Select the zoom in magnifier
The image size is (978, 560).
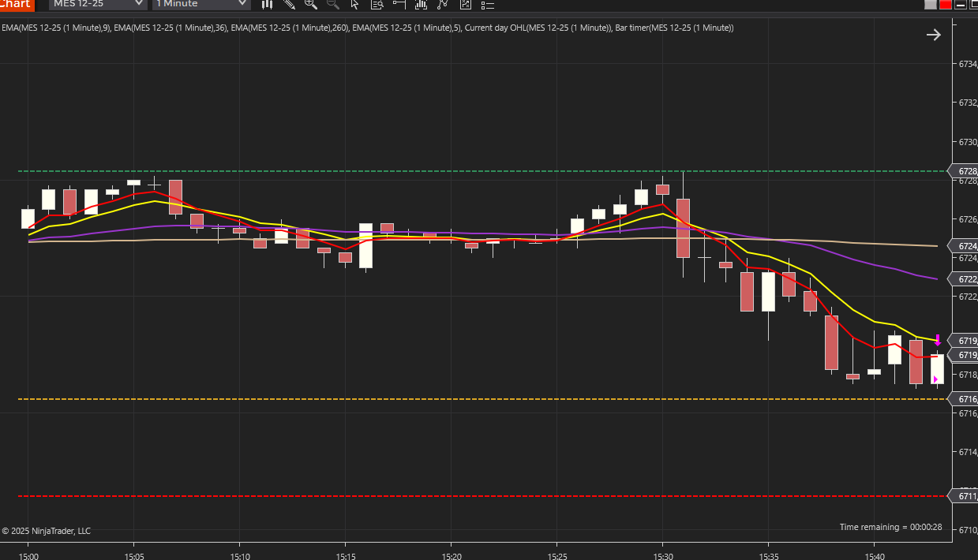click(x=311, y=4)
